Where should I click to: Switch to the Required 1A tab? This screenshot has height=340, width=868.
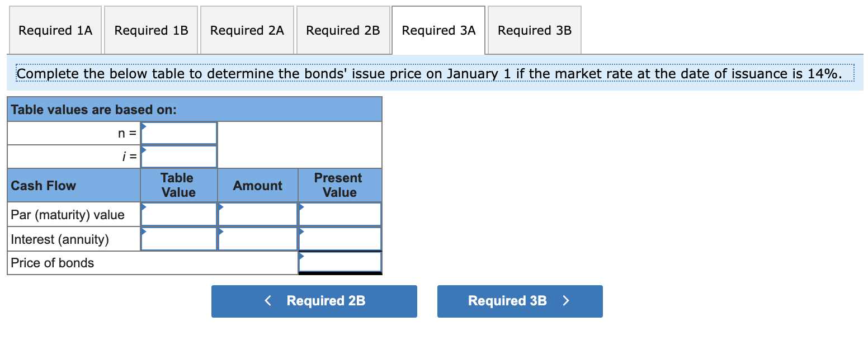click(x=55, y=30)
